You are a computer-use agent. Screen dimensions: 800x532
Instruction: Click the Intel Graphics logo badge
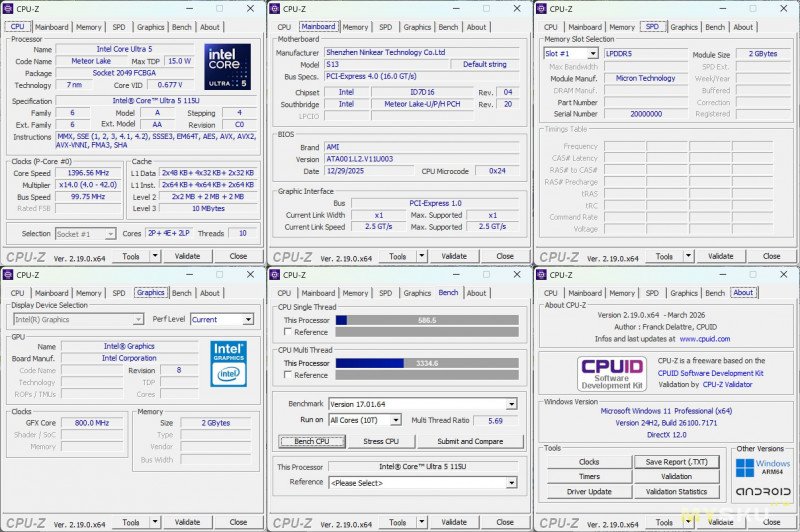(228, 364)
